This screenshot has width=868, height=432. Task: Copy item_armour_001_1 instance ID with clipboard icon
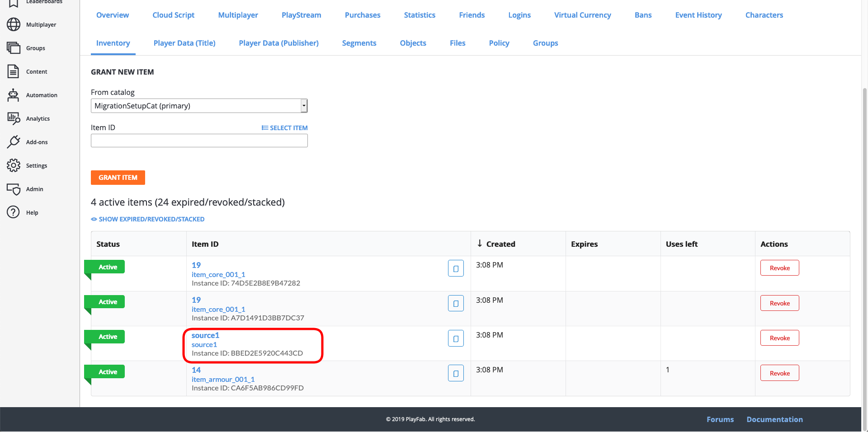pos(456,373)
